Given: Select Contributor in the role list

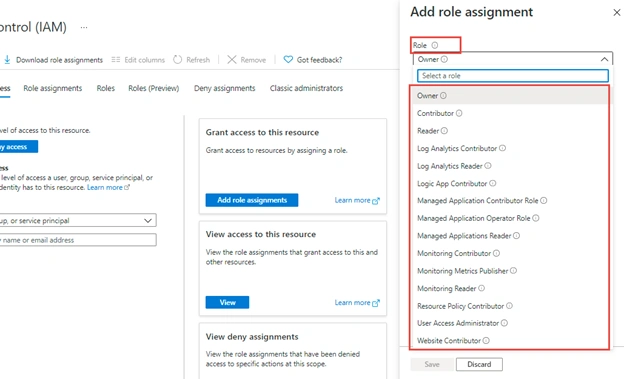Looking at the screenshot, I should click(x=511, y=113).
